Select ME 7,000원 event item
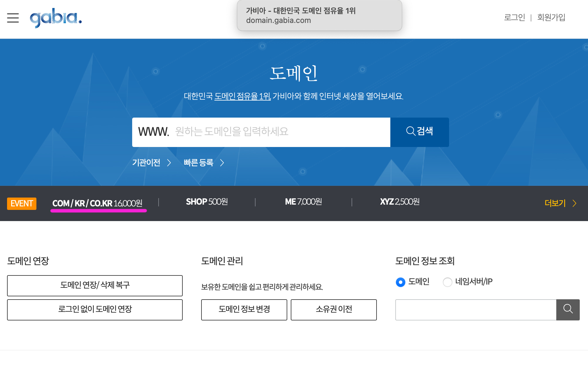 tap(303, 202)
